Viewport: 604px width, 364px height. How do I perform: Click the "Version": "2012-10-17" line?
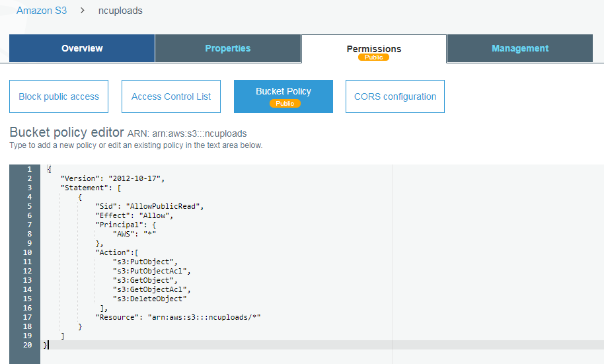(112, 178)
